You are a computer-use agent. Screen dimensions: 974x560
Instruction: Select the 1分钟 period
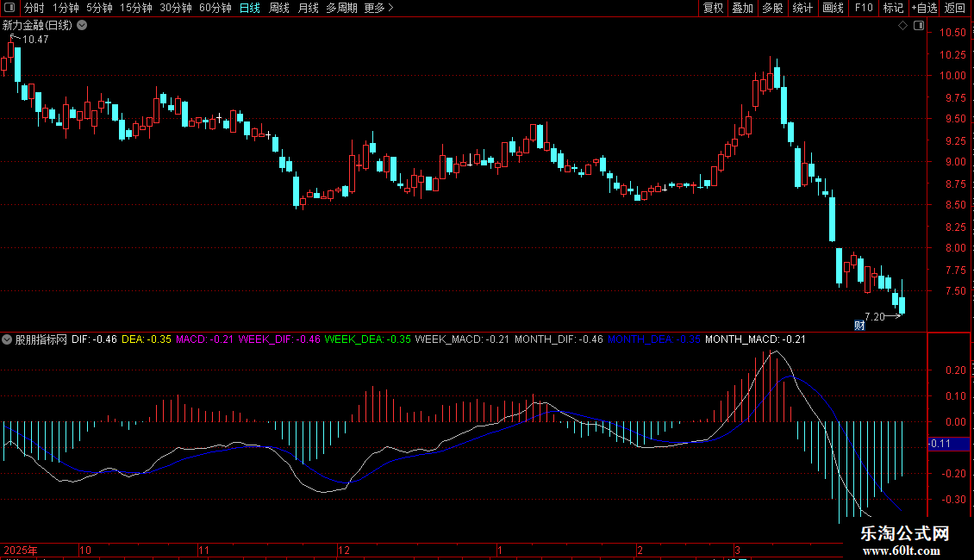(x=66, y=8)
